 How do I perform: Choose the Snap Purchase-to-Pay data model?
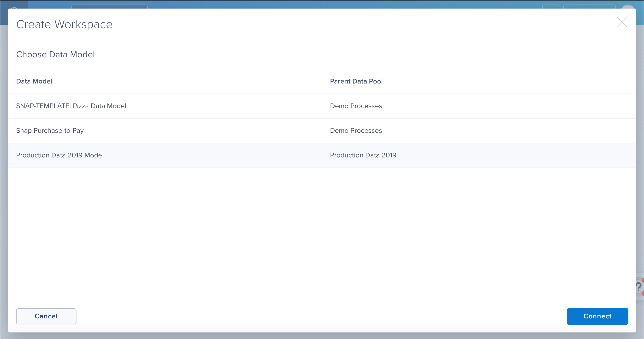pos(50,131)
